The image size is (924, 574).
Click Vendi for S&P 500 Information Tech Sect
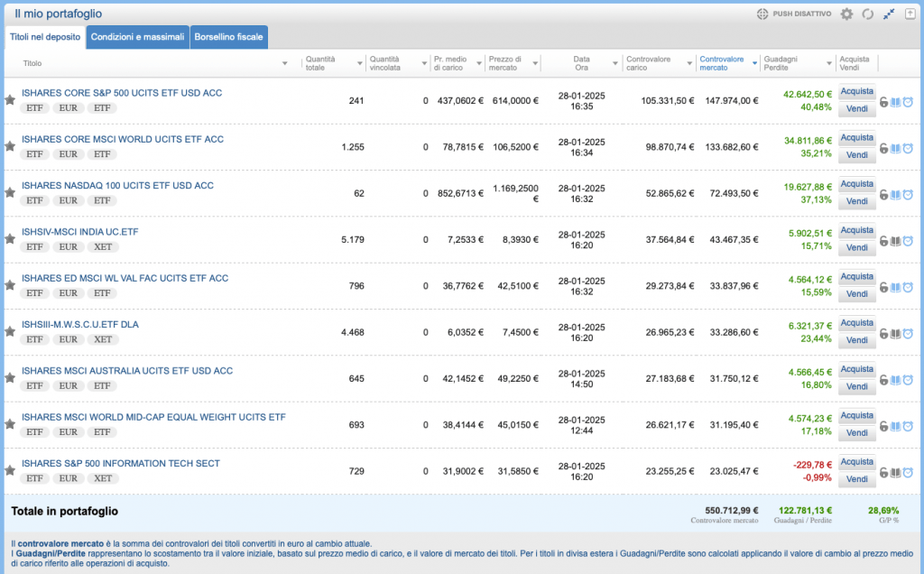pos(857,480)
